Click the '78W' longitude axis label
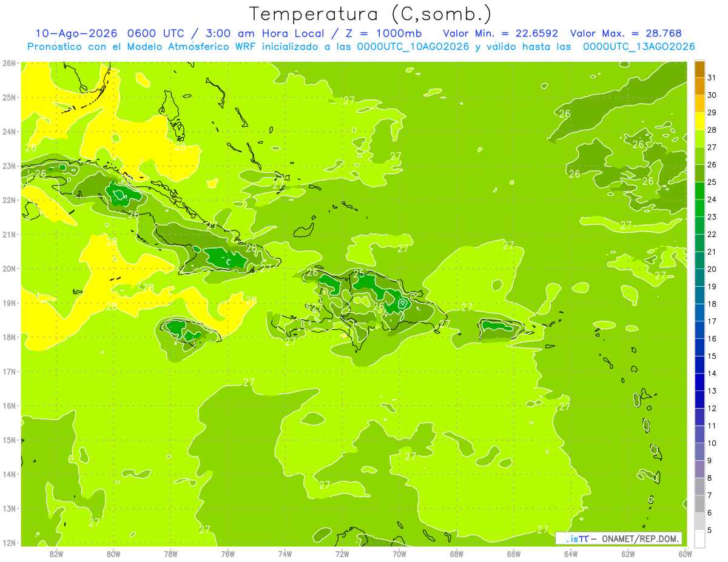 click(170, 554)
